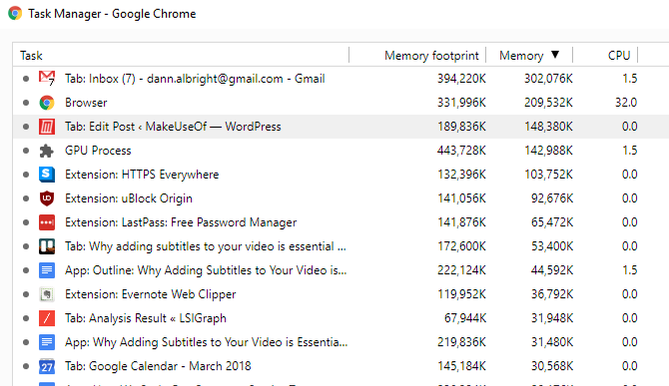
Task: Click memory footprint value 145,184K
Action: pyautogui.click(x=461, y=366)
